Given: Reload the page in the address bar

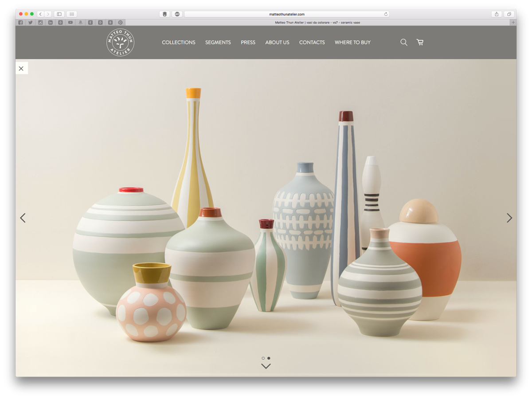Looking at the screenshot, I should point(386,14).
